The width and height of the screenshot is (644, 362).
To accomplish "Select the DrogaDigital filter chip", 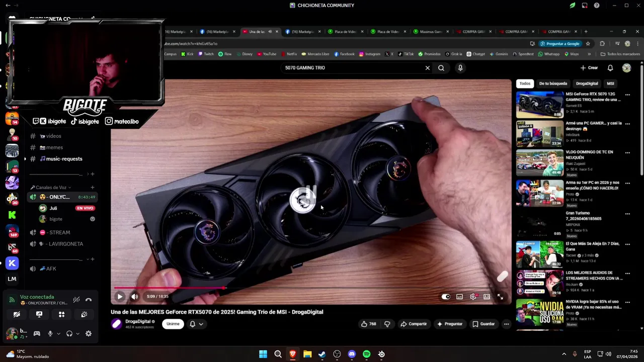I will (x=587, y=83).
